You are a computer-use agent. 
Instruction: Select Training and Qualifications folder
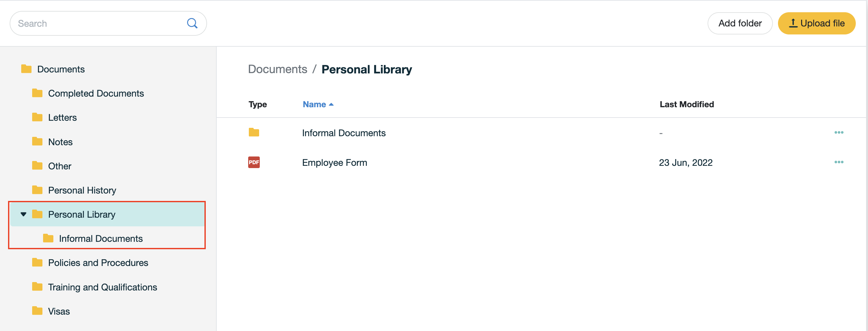(x=103, y=287)
